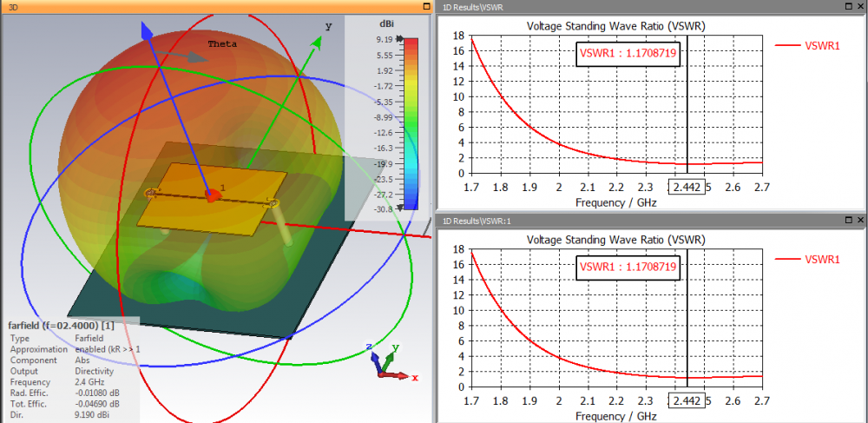Select the VSWR1 value label in top plot
Screen dimensions: 868x423
pyautogui.click(x=628, y=54)
